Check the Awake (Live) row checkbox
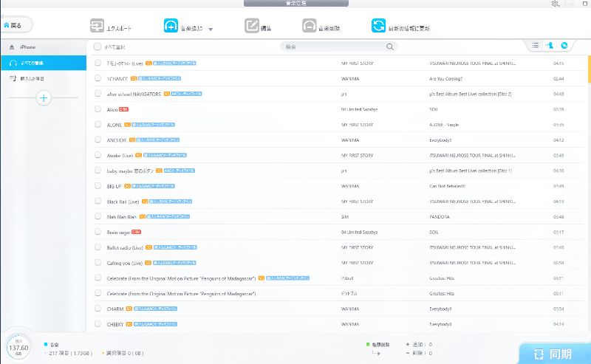 [98, 155]
